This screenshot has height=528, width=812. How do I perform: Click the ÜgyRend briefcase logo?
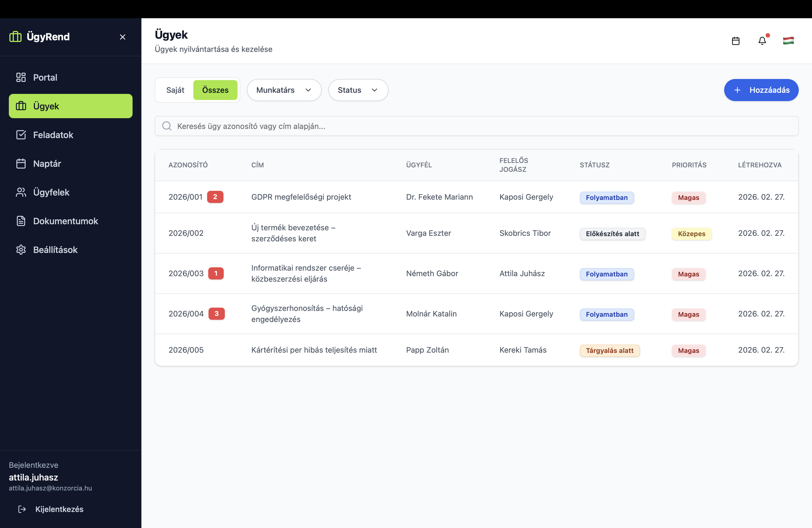(x=15, y=36)
